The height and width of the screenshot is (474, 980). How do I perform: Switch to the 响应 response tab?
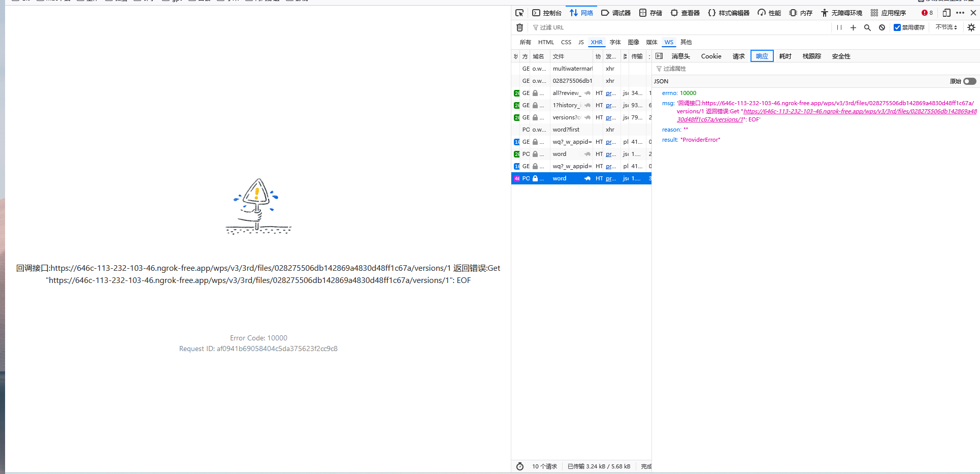pyautogui.click(x=762, y=56)
